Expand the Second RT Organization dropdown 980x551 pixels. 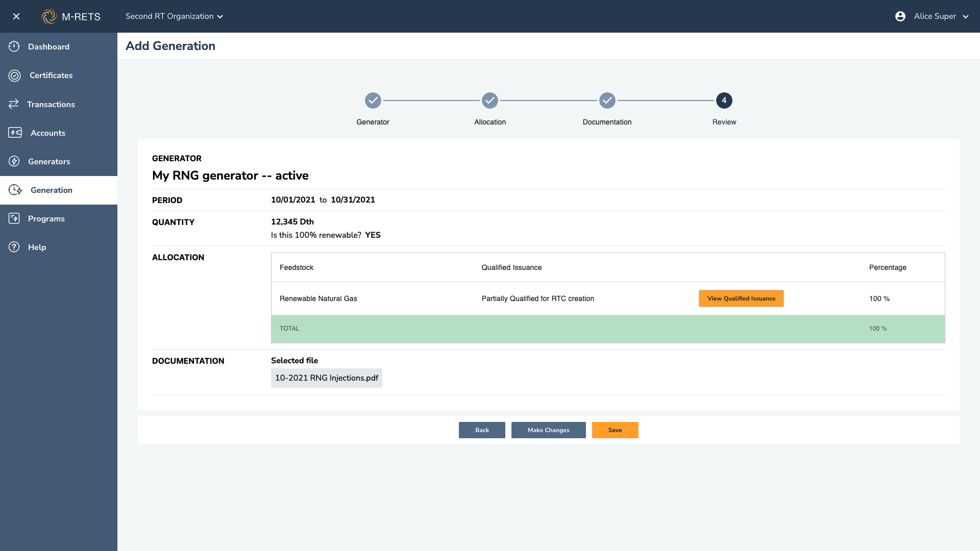174,16
